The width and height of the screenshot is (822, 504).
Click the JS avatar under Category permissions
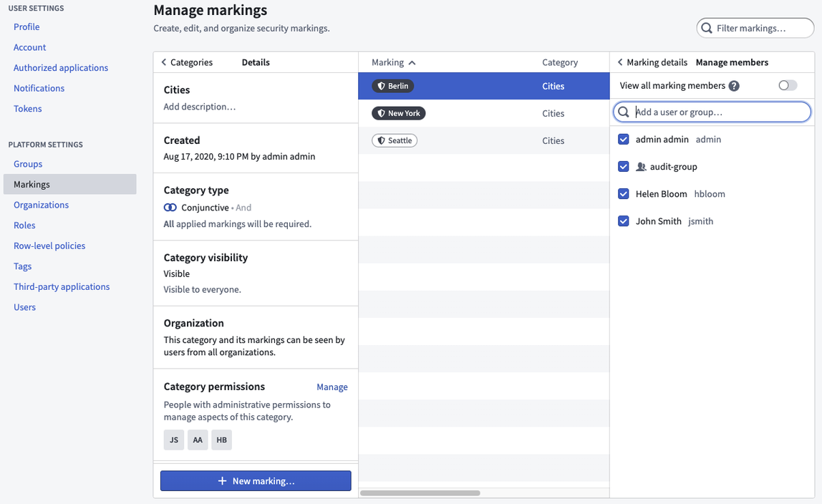174,440
